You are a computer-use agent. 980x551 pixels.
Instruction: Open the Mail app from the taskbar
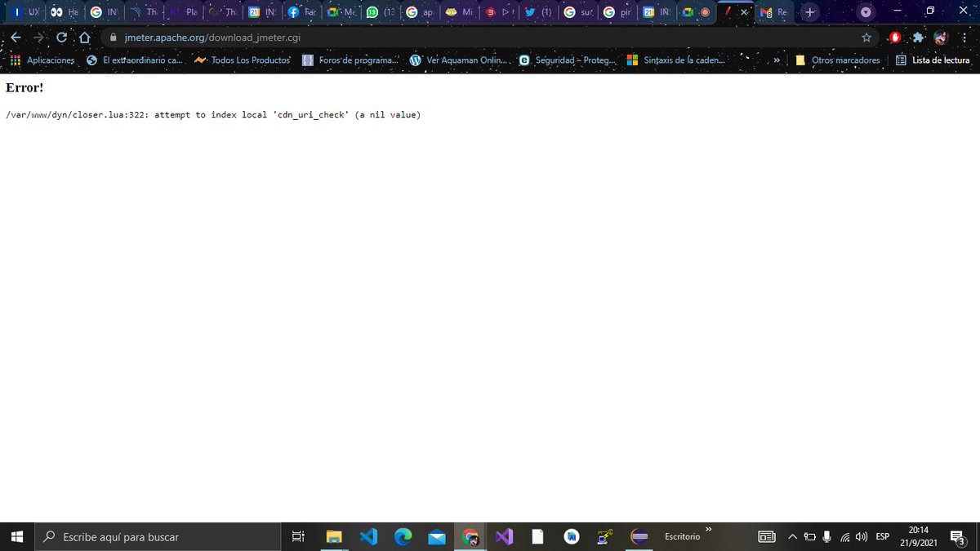pos(436,536)
